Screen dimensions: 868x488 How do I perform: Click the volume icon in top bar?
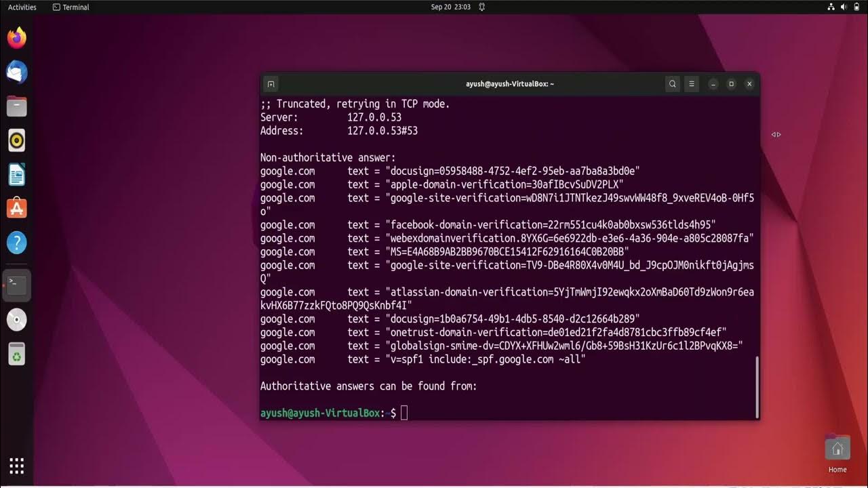click(844, 7)
